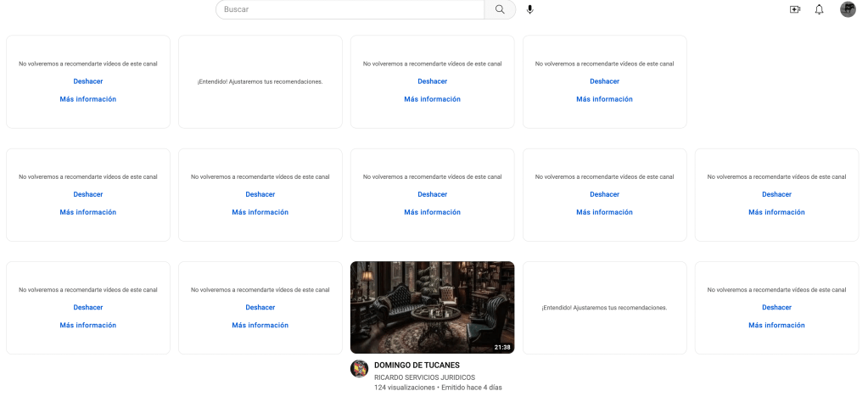This screenshot has height=402, width=868.
Task: Open the DOMINGO DE TUCANES video thumbnail
Action: 433,308
